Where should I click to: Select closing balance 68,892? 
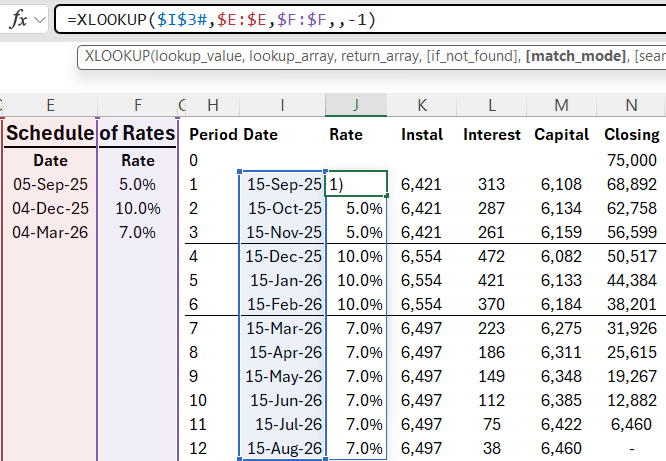[x=631, y=184]
